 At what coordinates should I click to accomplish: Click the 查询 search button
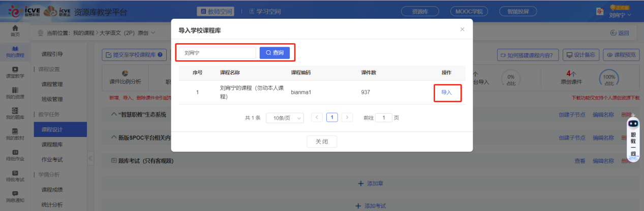pos(278,53)
